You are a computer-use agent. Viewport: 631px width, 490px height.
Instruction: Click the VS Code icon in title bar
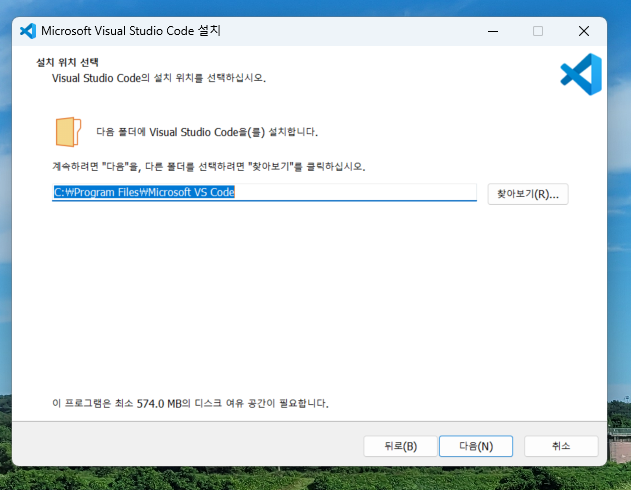(x=28, y=31)
